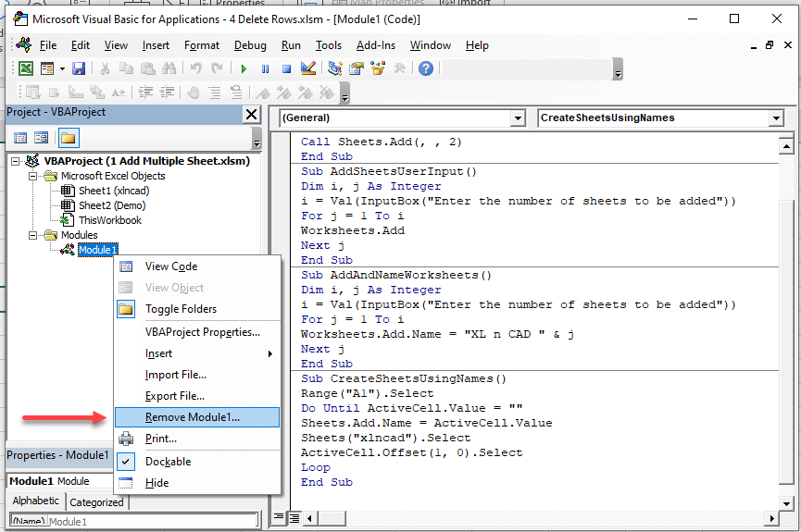Toggle Procedure View button below code
Screen dimensions: 801x532
279,518
